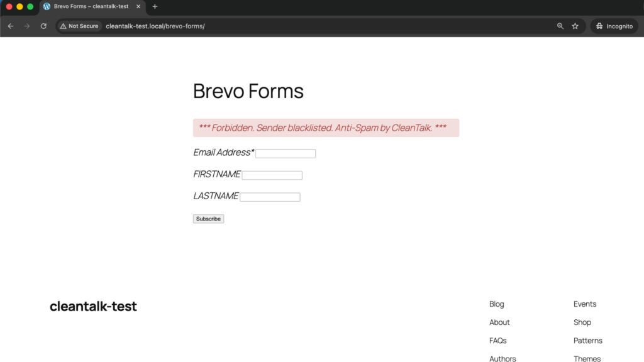
Task: Minimize the browser window with yellow button
Action: pyautogui.click(x=19, y=6)
